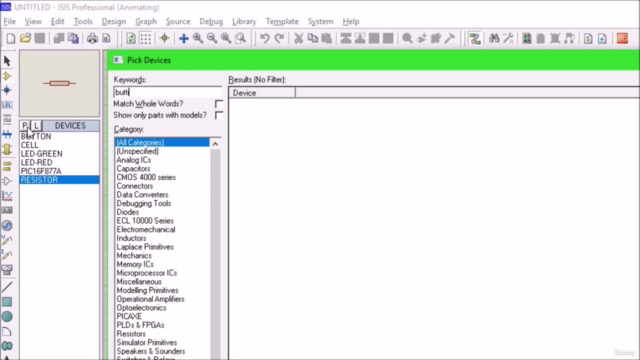Click the Redo toolbar icon
Viewport: 640px width, 360px height.
(x=279, y=38)
